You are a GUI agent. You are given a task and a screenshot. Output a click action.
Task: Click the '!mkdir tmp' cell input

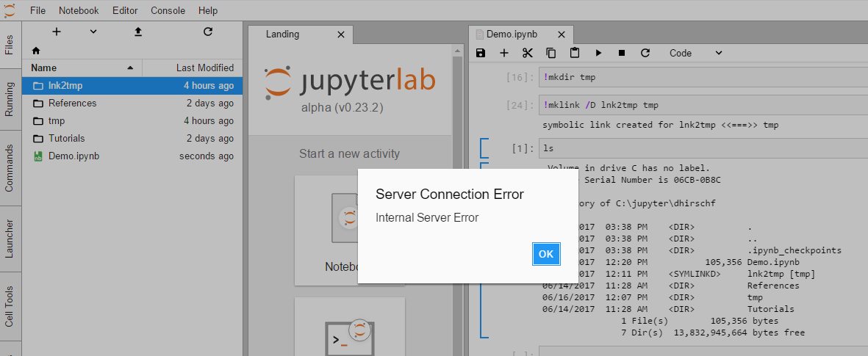(703, 77)
